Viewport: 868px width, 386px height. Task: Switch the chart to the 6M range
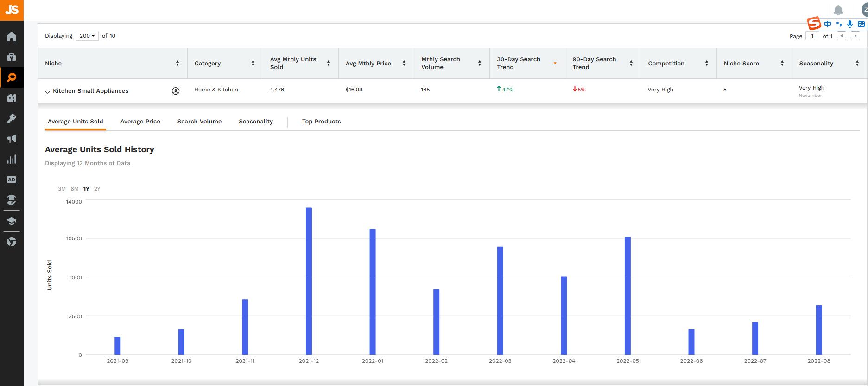coord(75,189)
